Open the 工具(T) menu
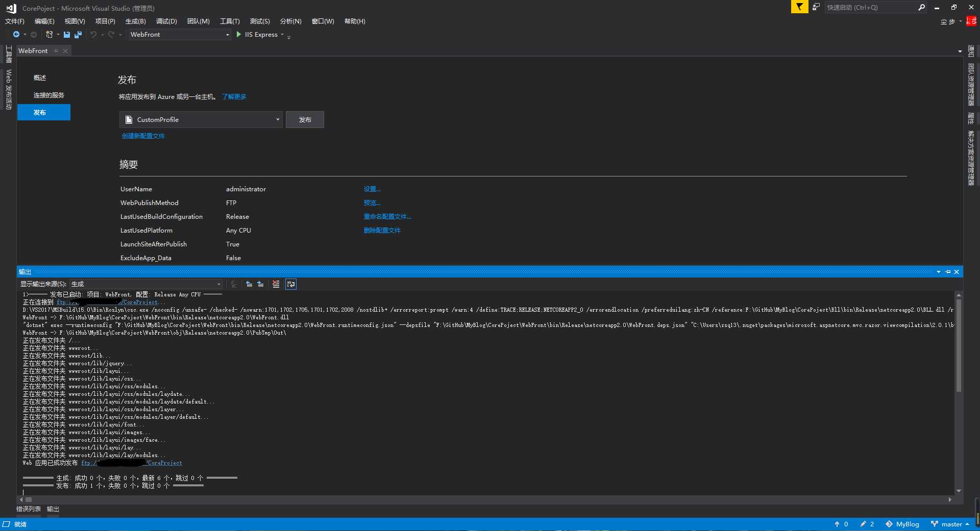This screenshot has width=980, height=531. (x=230, y=21)
